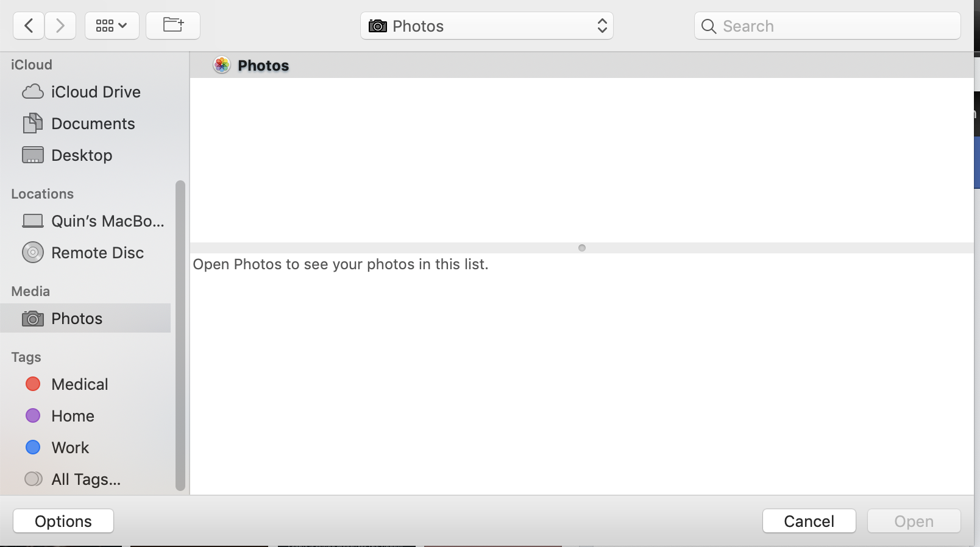Click the forward navigation arrow

coord(60,26)
